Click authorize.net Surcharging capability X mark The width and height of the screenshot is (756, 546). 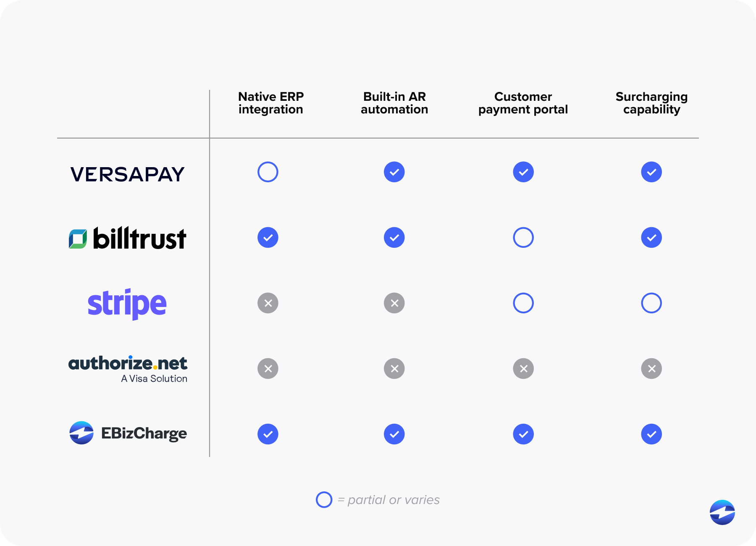click(651, 369)
